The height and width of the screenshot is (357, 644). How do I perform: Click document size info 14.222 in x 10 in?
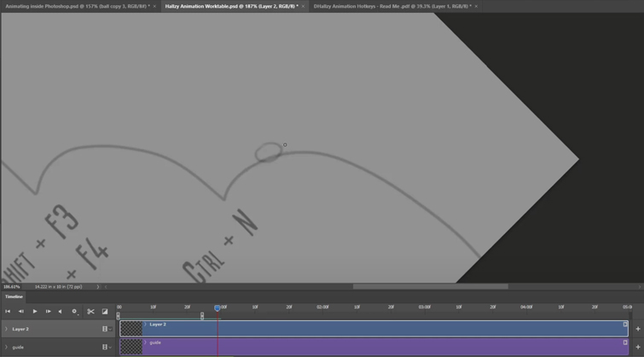click(58, 287)
